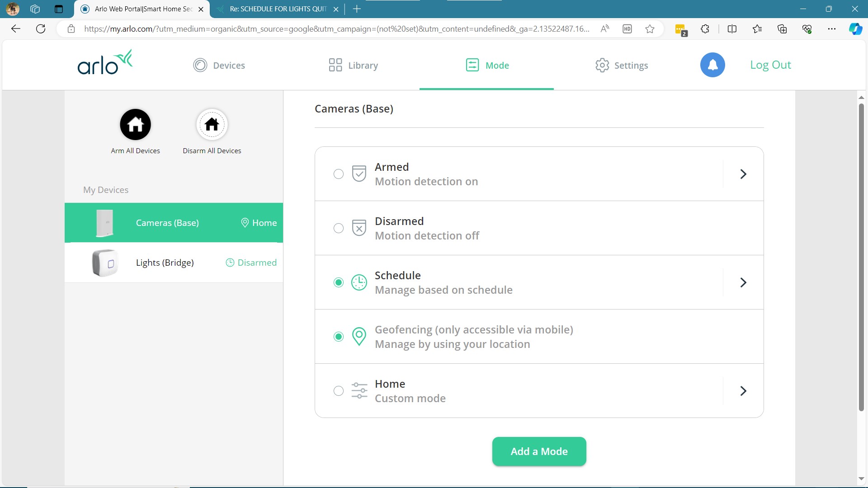Switch to the Devices tab
The height and width of the screenshot is (488, 868).
coord(219,65)
